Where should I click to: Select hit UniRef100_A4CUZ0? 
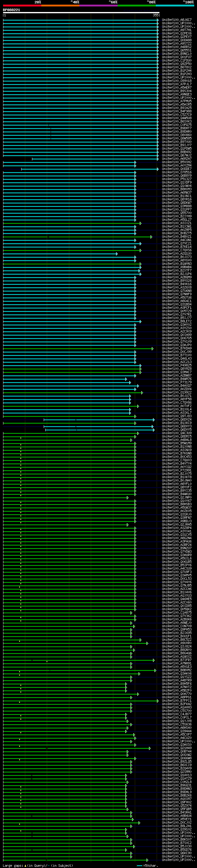177,738
